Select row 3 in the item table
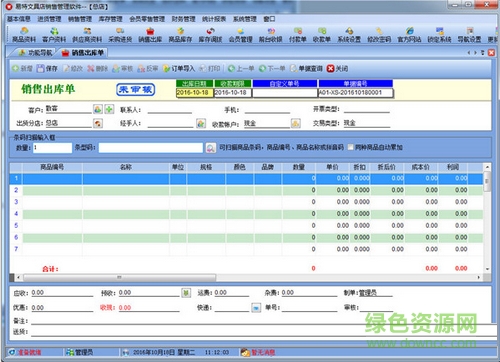Viewport: 500px width, 362px height. point(246,202)
